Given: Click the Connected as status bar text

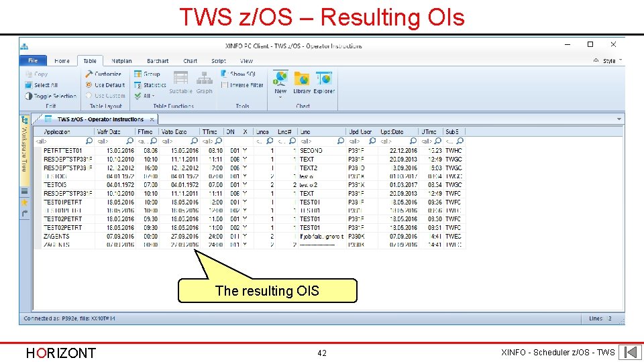Looking at the screenshot, I should 69,318.
